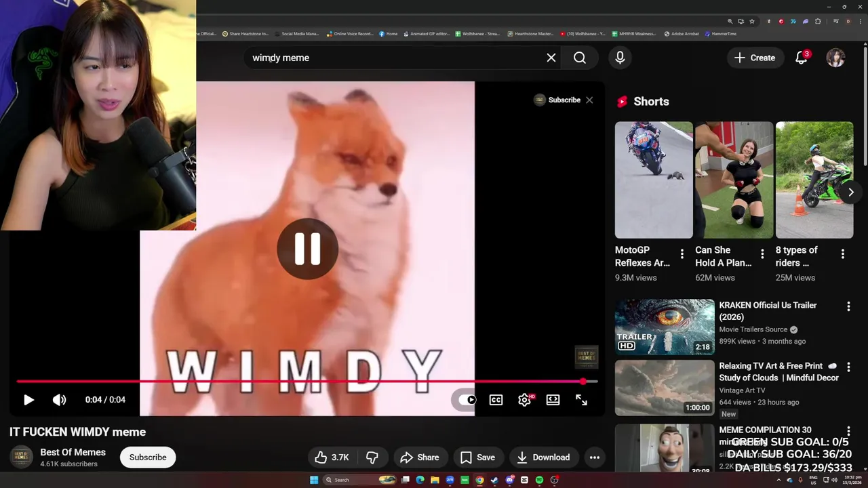Open more actions menu below the video

tap(595, 457)
